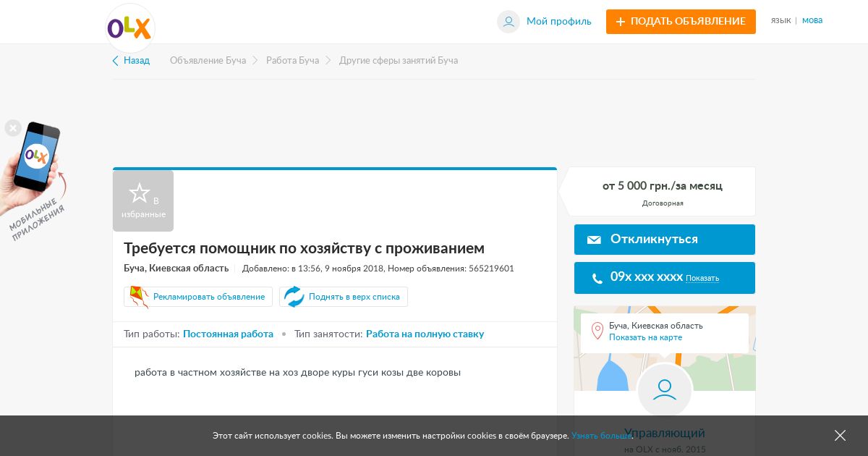Click the masked phone number 09x xxx xxxx
Image resolution: width=868 pixels, height=456 pixels.
click(x=647, y=276)
